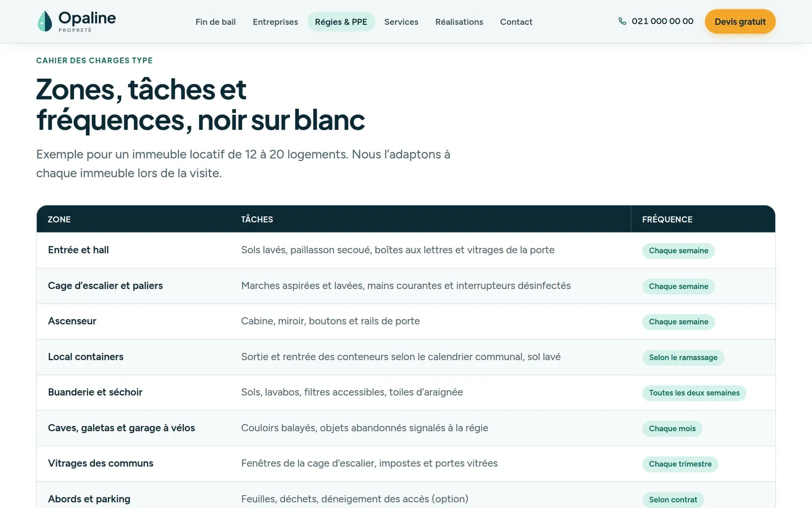Click the heading Zones, tâches et fréquences
The height and width of the screenshot is (508, 812).
[x=200, y=105]
